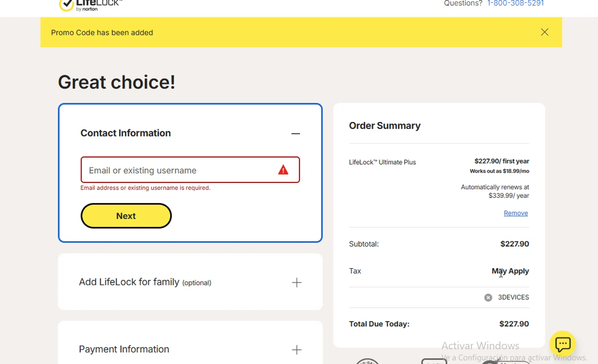This screenshot has height=364, width=598.
Task: Click the red warning icon in email field
Action: coord(283,170)
